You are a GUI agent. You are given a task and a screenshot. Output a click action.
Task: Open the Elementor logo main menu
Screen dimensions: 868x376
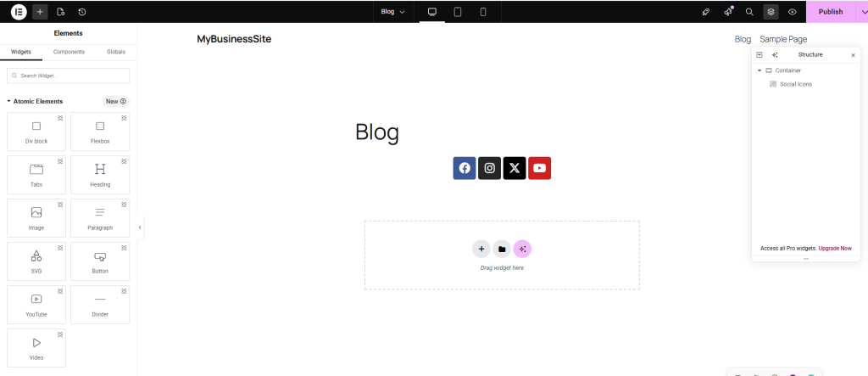19,12
